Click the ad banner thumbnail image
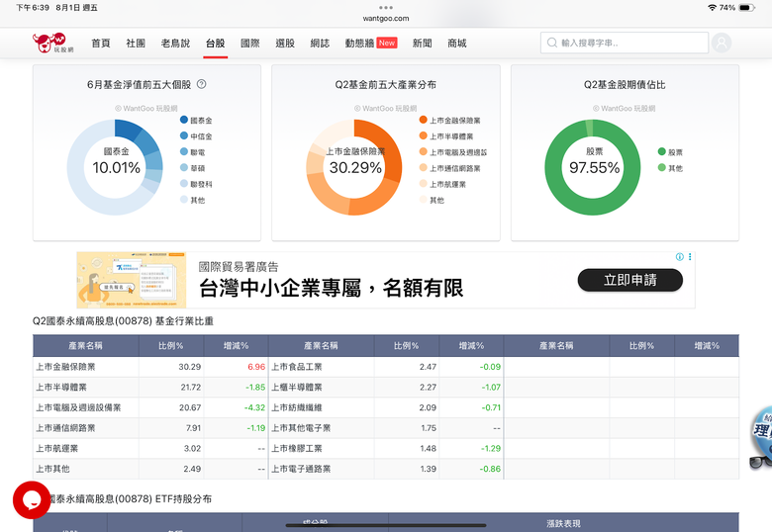This screenshot has height=532, width=772. pyautogui.click(x=132, y=280)
